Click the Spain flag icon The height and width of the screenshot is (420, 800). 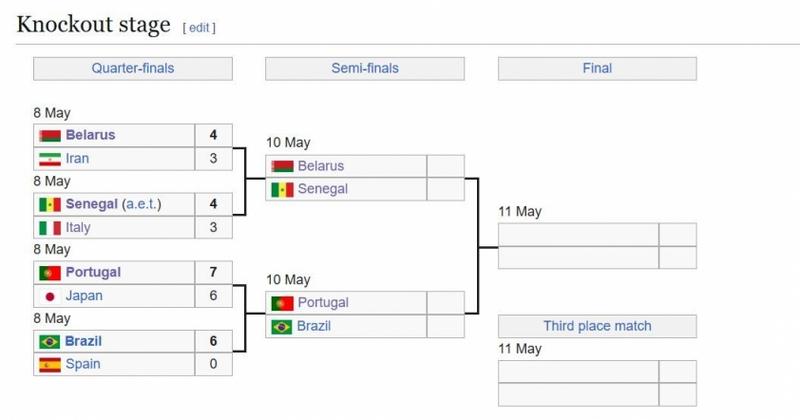[50, 365]
